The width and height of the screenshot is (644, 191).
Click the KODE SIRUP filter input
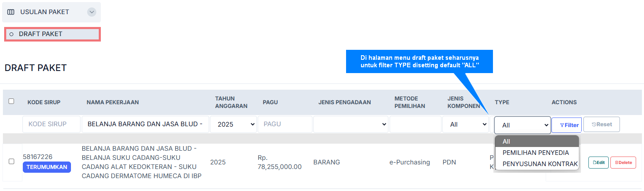click(51, 124)
